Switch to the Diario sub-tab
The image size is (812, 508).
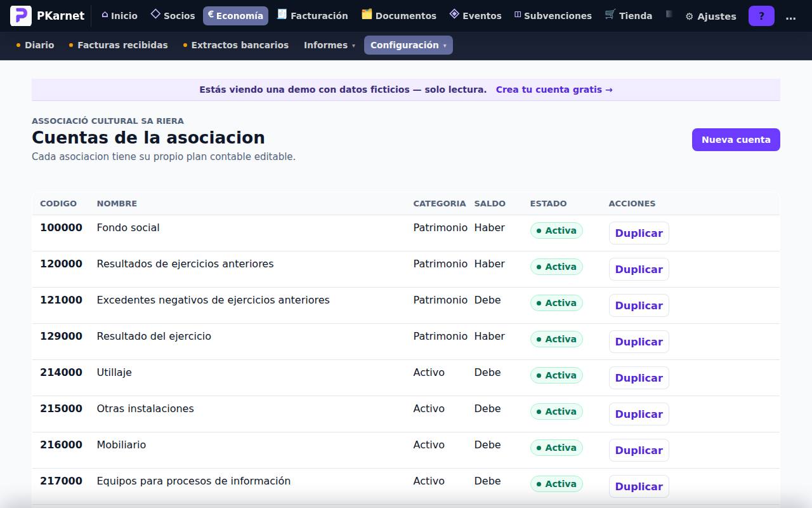click(x=35, y=45)
